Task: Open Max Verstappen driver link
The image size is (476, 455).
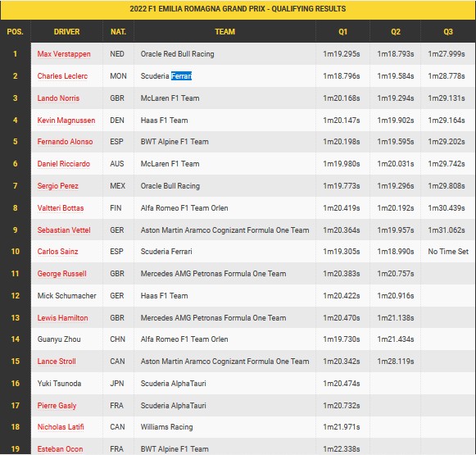Action: (64, 54)
